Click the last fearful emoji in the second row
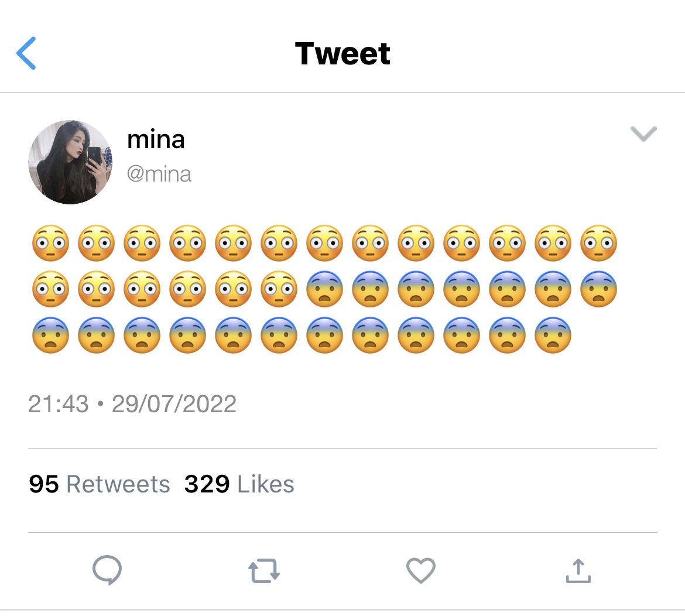This screenshot has height=616, width=685. (598, 289)
